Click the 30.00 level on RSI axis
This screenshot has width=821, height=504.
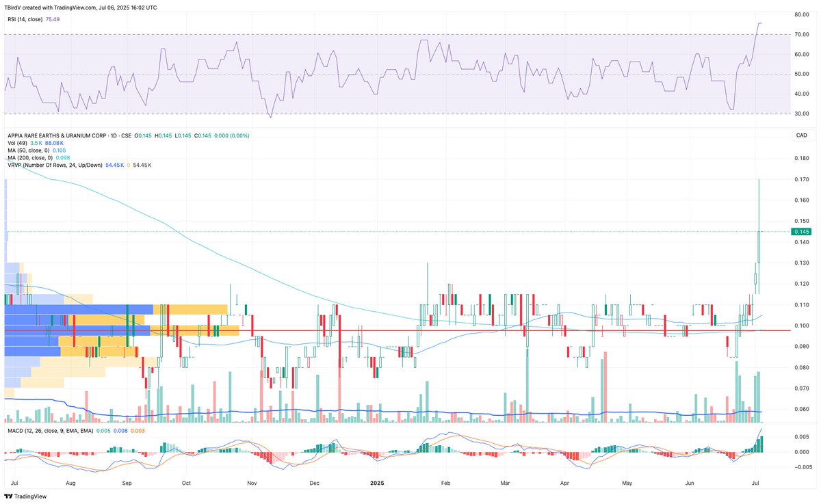pos(803,114)
